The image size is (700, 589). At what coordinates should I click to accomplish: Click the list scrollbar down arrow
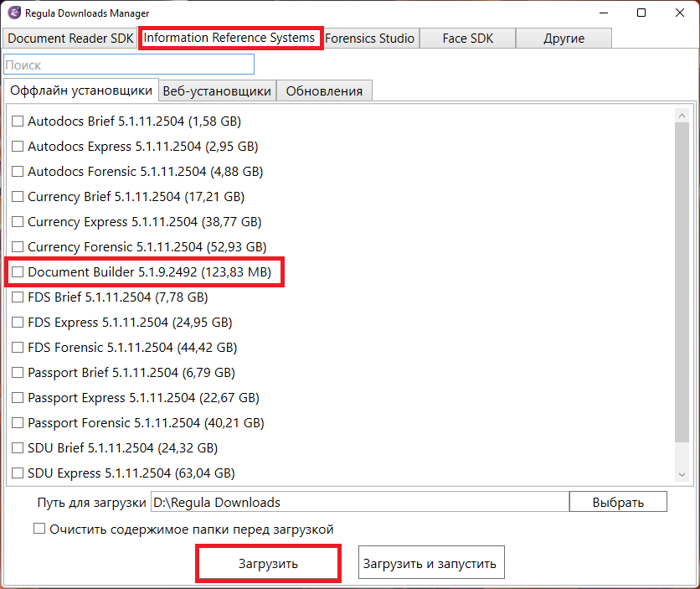(x=682, y=475)
